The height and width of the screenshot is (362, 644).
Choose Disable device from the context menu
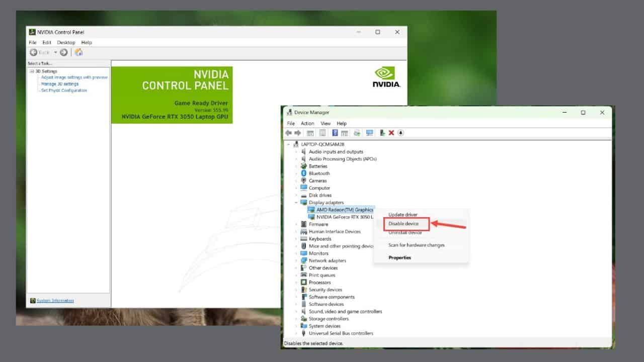pyautogui.click(x=404, y=224)
